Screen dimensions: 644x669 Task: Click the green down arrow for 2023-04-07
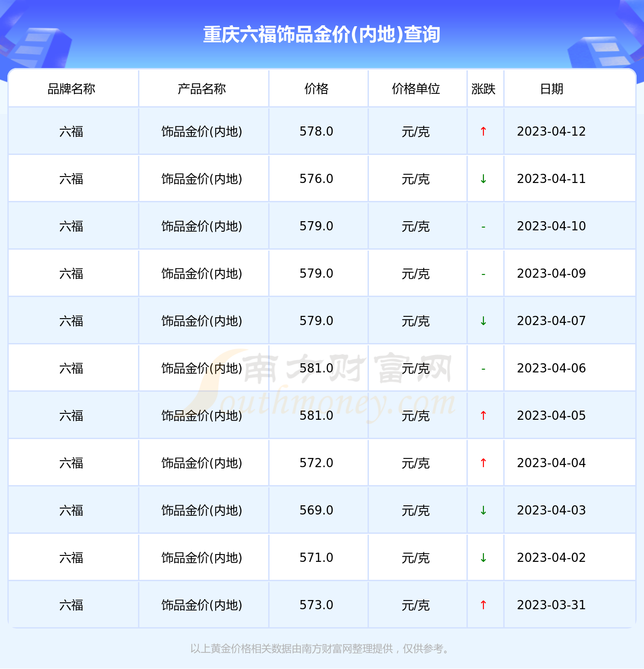(x=483, y=321)
